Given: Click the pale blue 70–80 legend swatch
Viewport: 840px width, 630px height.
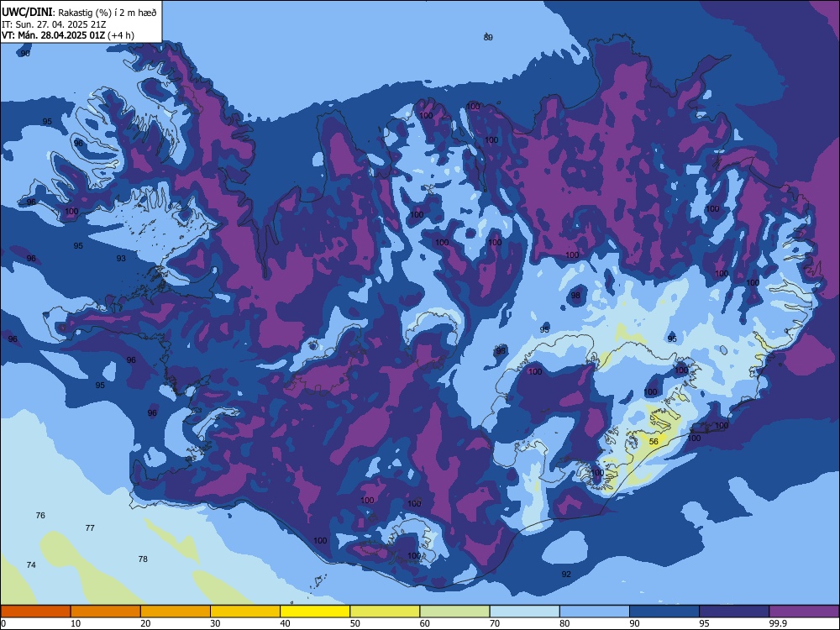Looking at the screenshot, I should pyautogui.click(x=525, y=612).
